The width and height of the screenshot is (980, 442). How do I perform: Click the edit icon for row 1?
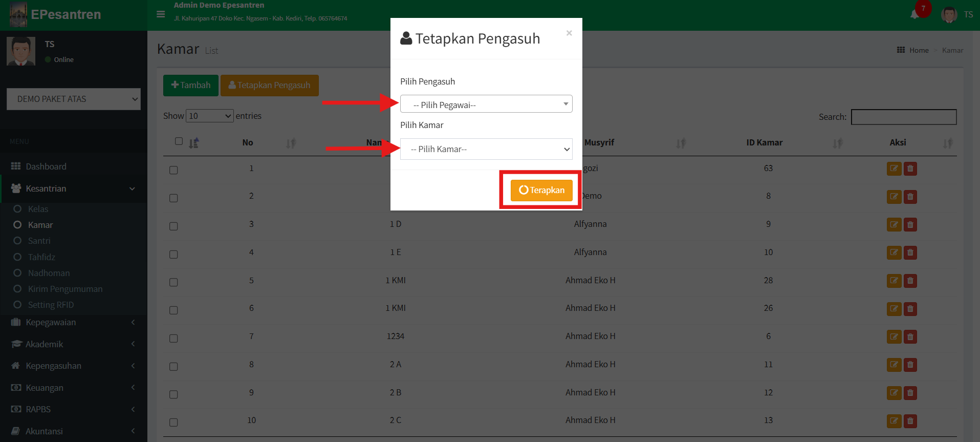(894, 169)
